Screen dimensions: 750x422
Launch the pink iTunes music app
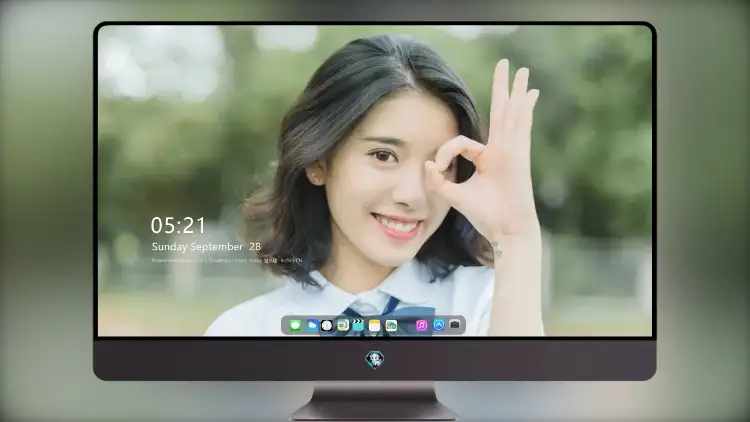421,326
